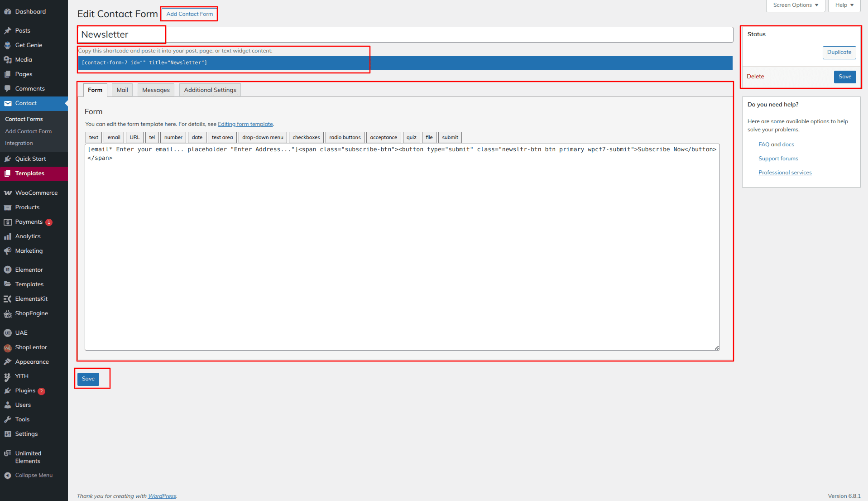This screenshot has width=868, height=501.
Task: Click the Get Genie icon
Action: (8, 45)
